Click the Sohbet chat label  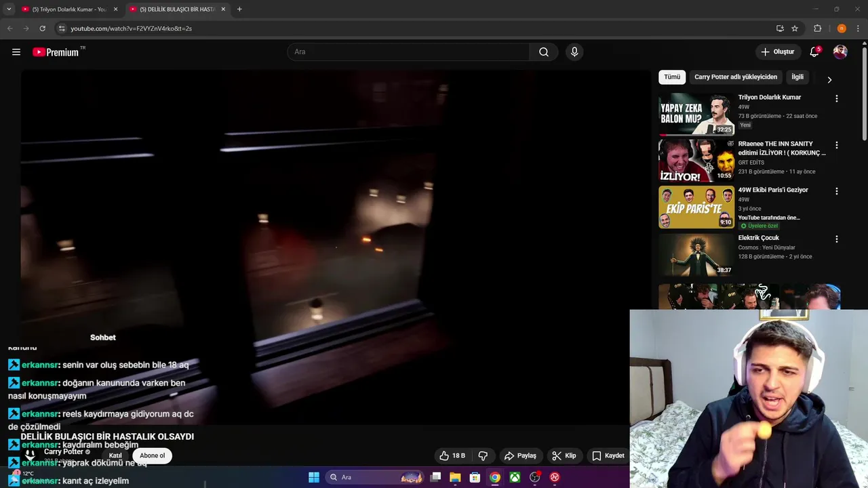point(103,338)
